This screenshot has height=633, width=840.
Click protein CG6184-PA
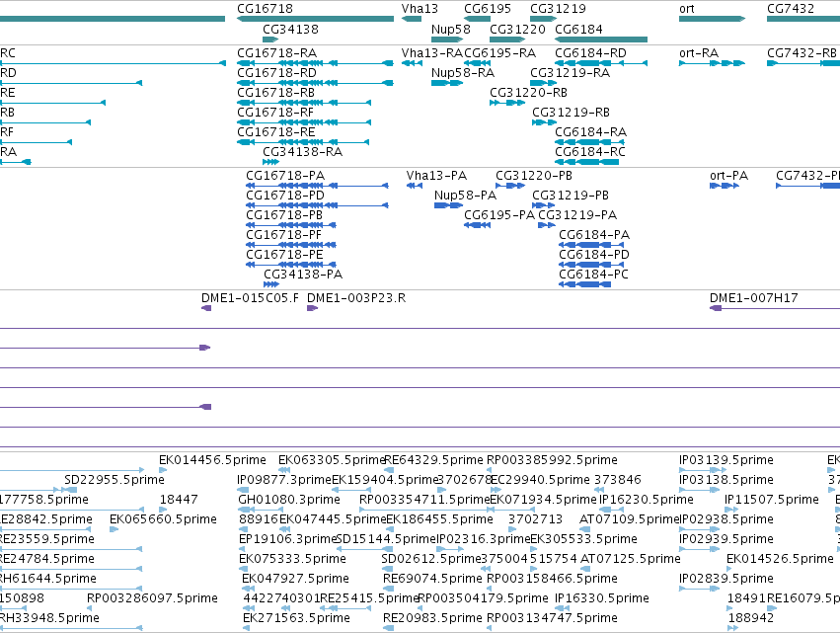(594, 235)
